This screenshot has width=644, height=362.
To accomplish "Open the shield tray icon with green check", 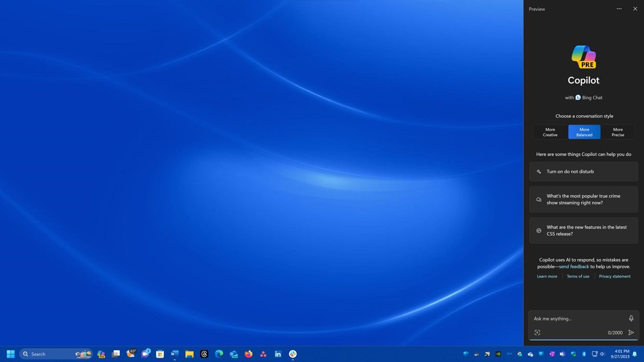I will coord(573,354).
